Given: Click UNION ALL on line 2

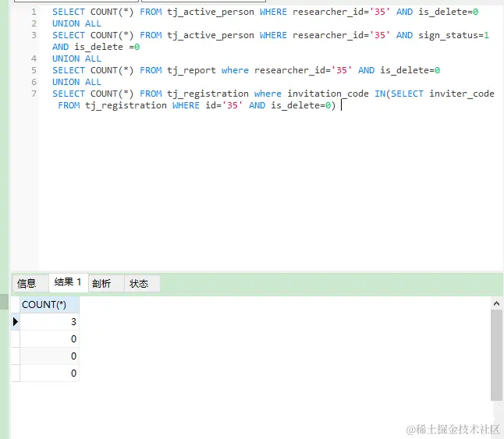Looking at the screenshot, I should 76,23.
